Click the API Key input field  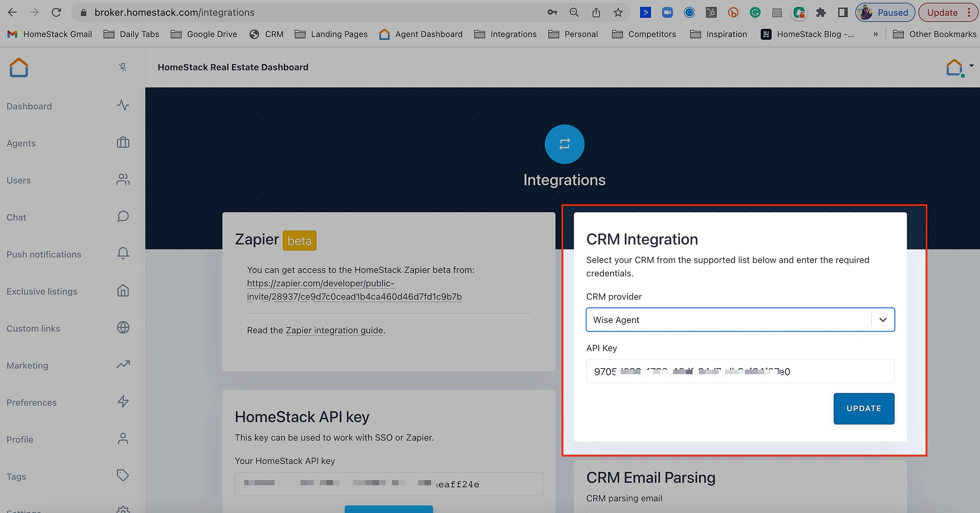pos(740,371)
